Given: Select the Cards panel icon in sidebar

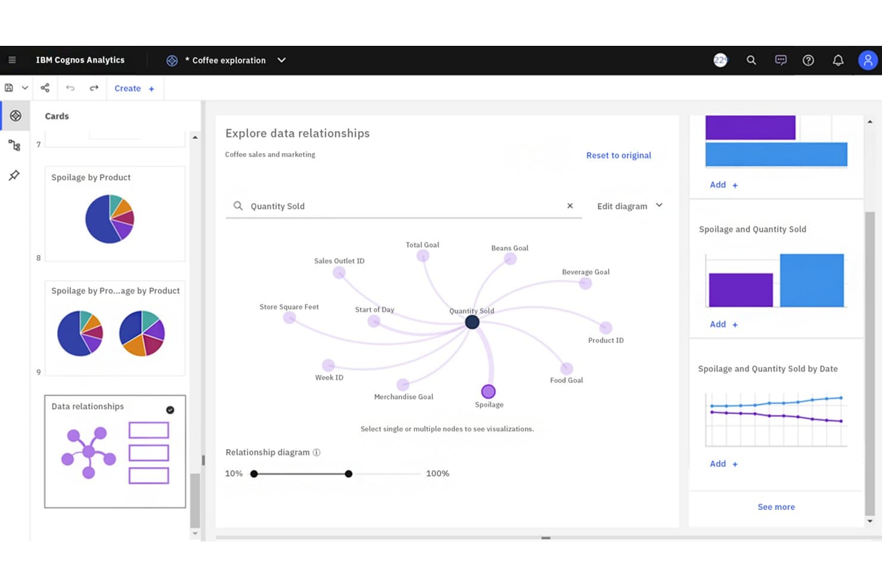Looking at the screenshot, I should click(x=15, y=116).
